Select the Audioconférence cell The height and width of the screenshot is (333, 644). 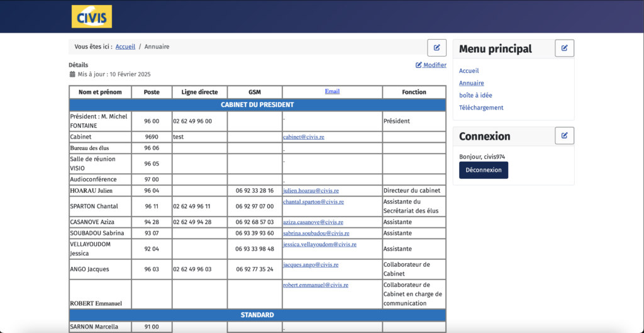(x=100, y=179)
